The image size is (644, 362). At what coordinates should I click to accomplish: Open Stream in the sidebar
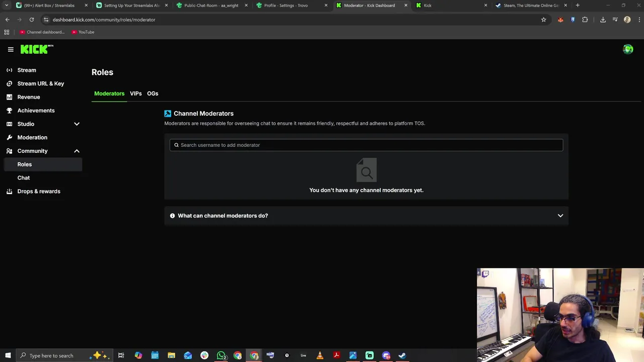(x=27, y=70)
